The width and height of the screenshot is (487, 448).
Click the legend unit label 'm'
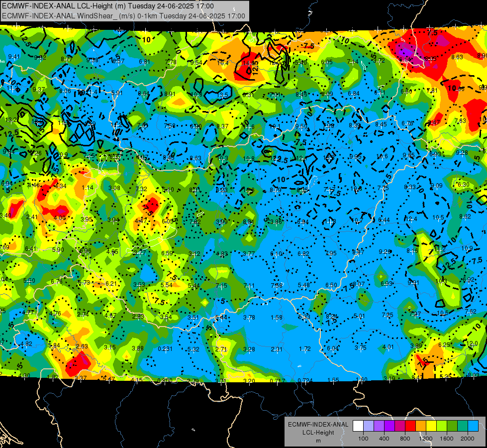[318, 441]
